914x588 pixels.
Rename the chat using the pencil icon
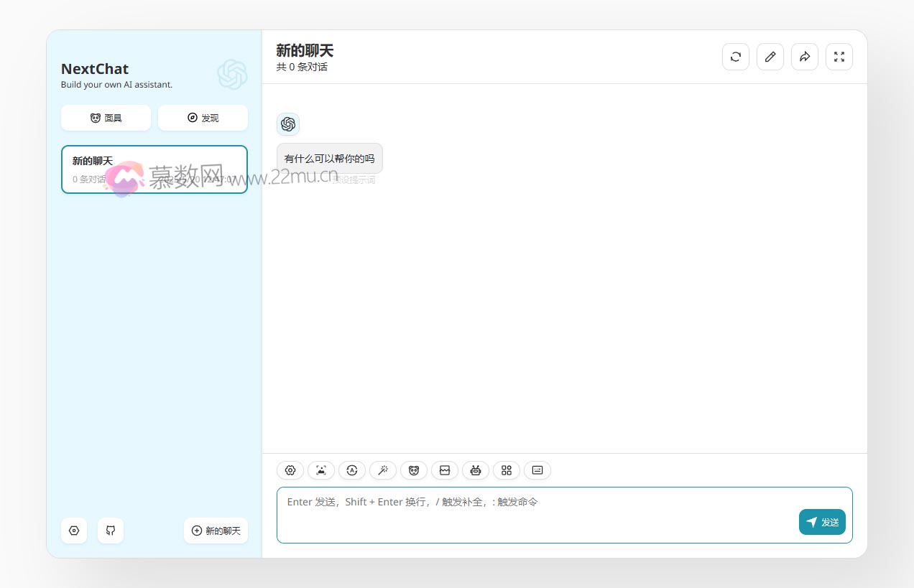770,56
